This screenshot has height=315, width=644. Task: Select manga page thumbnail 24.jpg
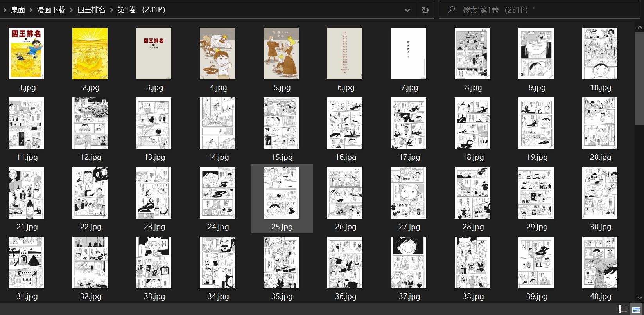[218, 193]
